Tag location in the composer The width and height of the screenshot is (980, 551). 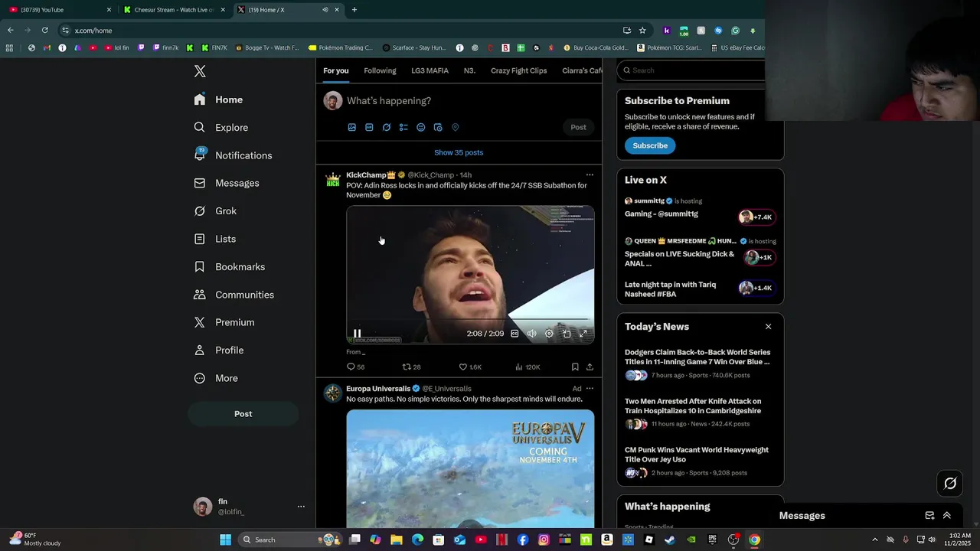coord(455,128)
